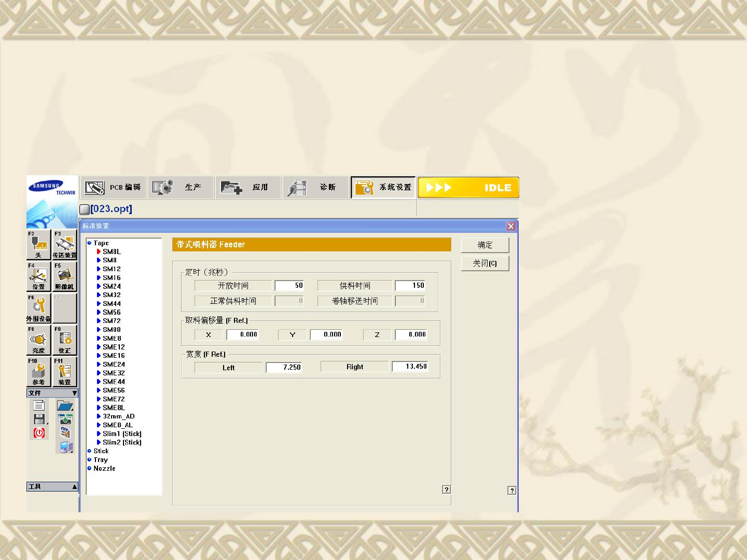Select the SME32 feeder item
Viewport: 747px width, 560px height.
tap(114, 373)
